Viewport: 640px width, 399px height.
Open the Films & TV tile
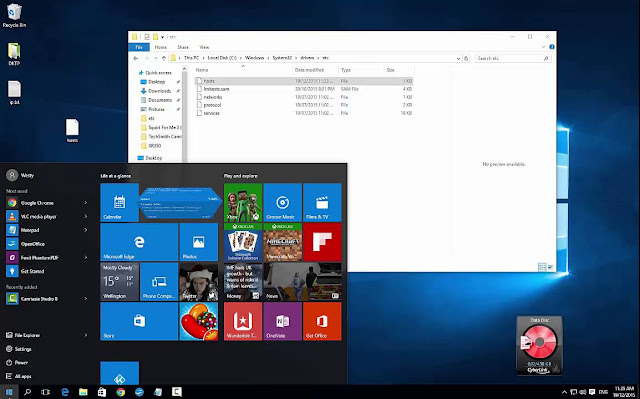(x=322, y=202)
